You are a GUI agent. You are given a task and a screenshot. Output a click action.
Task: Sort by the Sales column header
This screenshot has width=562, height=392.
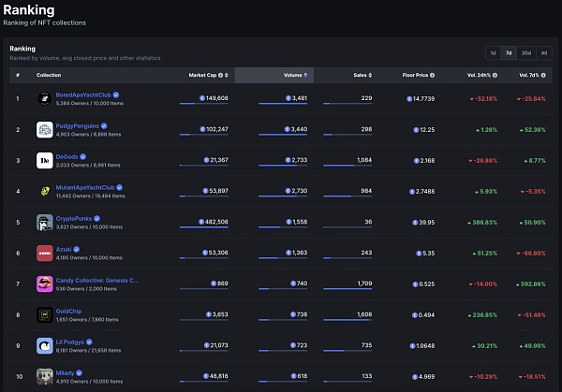pos(360,75)
